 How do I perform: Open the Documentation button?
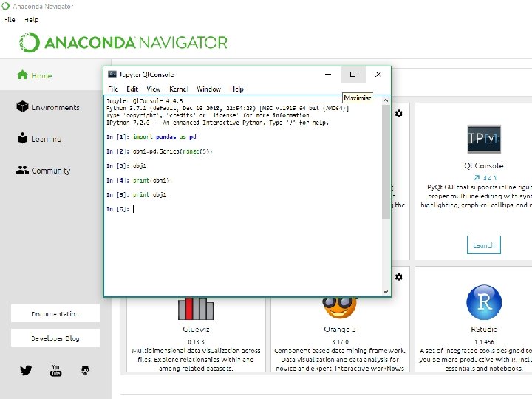pos(55,313)
